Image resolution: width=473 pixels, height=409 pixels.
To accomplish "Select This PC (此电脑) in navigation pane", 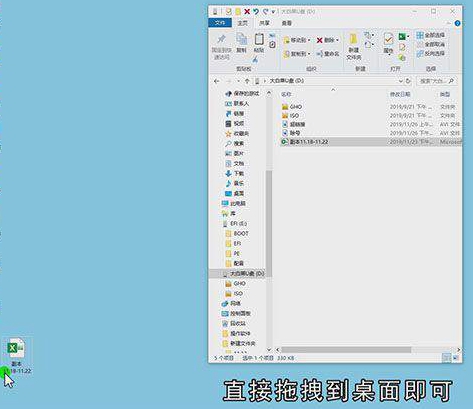I will (x=234, y=204).
